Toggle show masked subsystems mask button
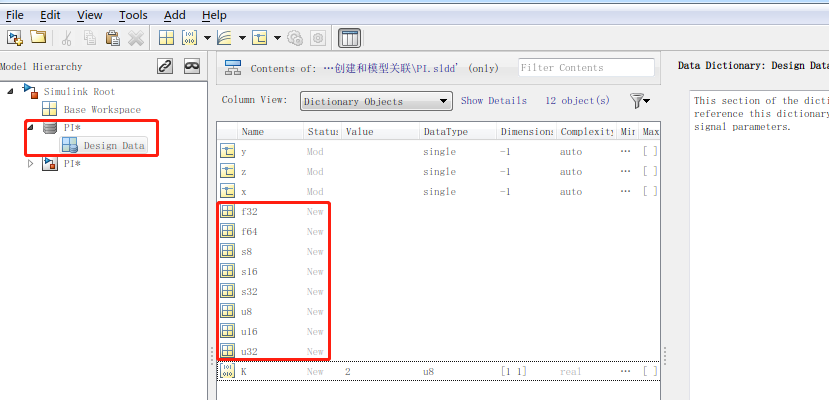 point(192,66)
